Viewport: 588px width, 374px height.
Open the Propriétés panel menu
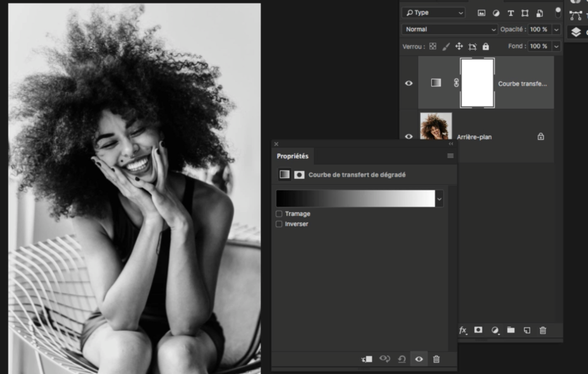tap(450, 156)
